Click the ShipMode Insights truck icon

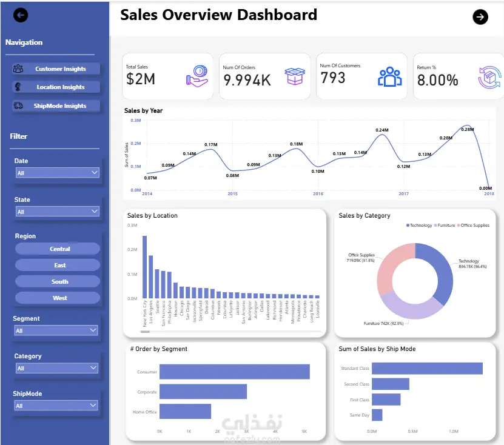pyautogui.click(x=18, y=105)
